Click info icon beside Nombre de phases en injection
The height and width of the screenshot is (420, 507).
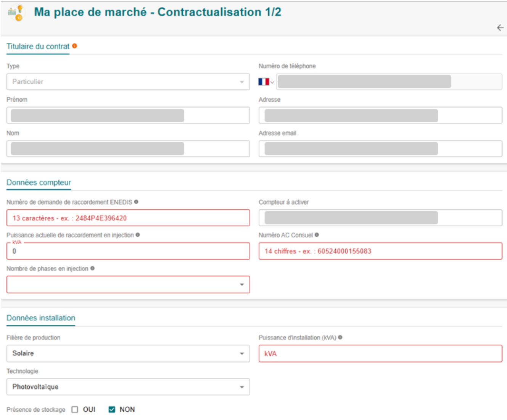pyautogui.click(x=92, y=269)
